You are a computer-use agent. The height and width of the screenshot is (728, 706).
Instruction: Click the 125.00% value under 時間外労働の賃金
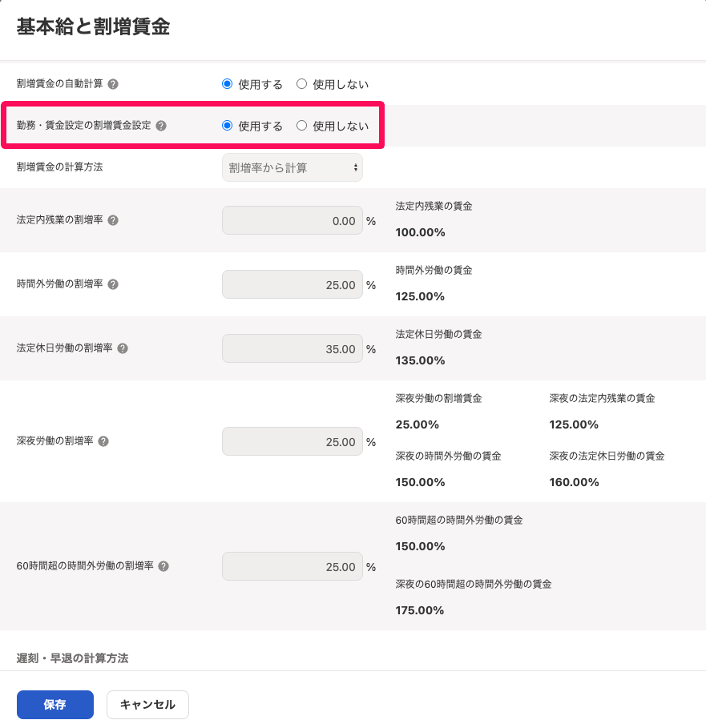click(x=421, y=296)
